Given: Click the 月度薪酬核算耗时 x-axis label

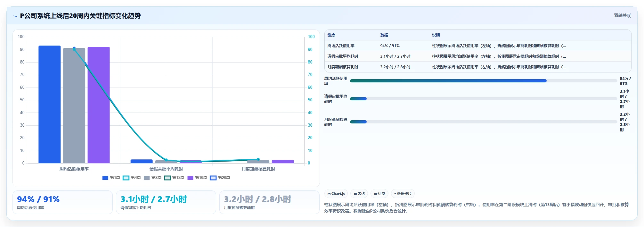Looking at the screenshot, I should 258,169.
